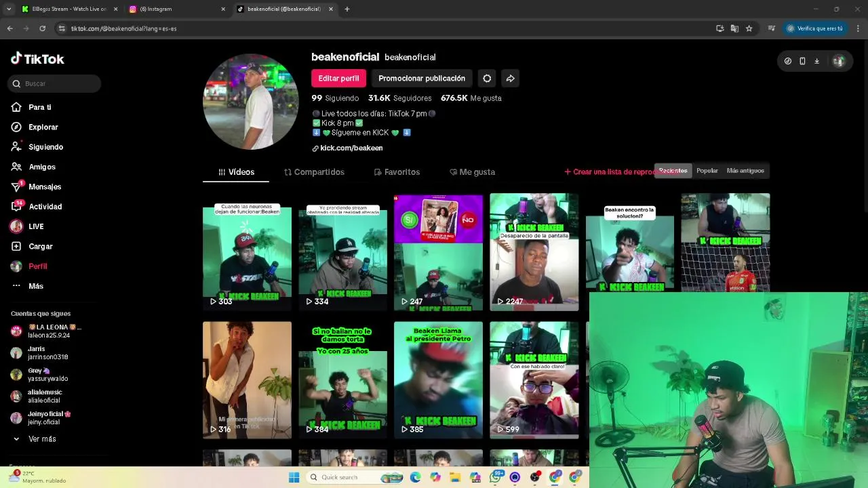Switch to the Videos tab
The height and width of the screenshot is (488, 868).
236,172
